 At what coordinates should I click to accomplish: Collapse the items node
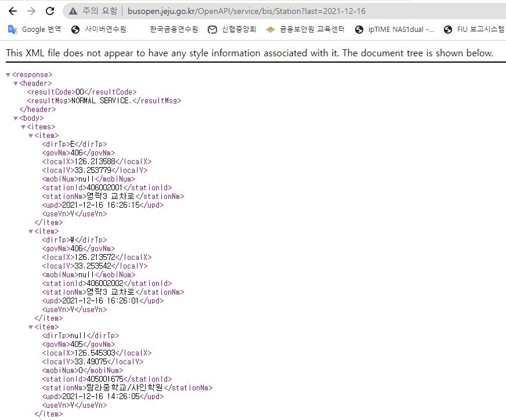coord(23,127)
